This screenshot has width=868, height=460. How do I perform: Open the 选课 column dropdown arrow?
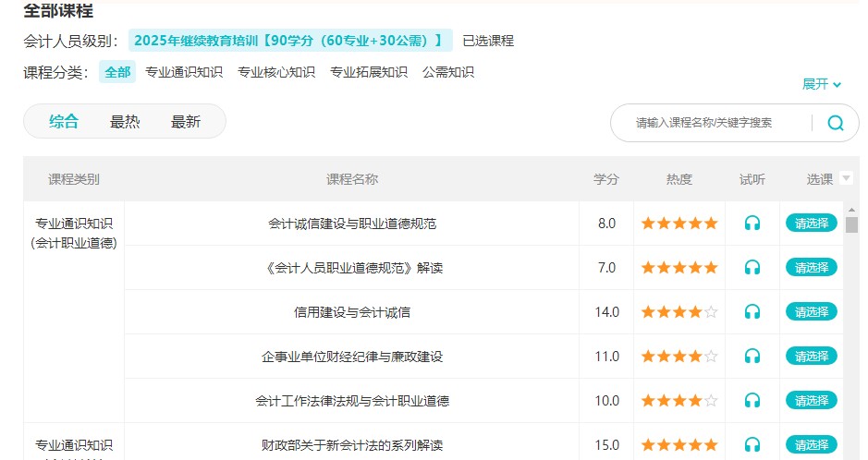pyautogui.click(x=846, y=178)
